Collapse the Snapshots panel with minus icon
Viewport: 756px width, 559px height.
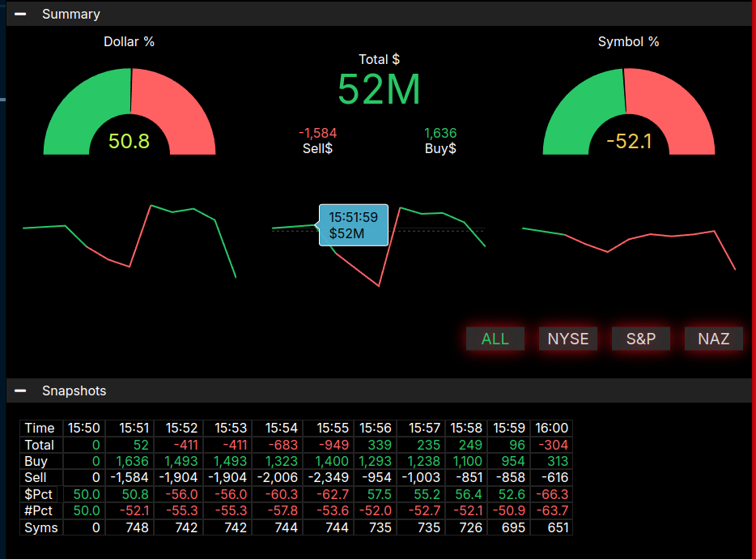coord(20,390)
